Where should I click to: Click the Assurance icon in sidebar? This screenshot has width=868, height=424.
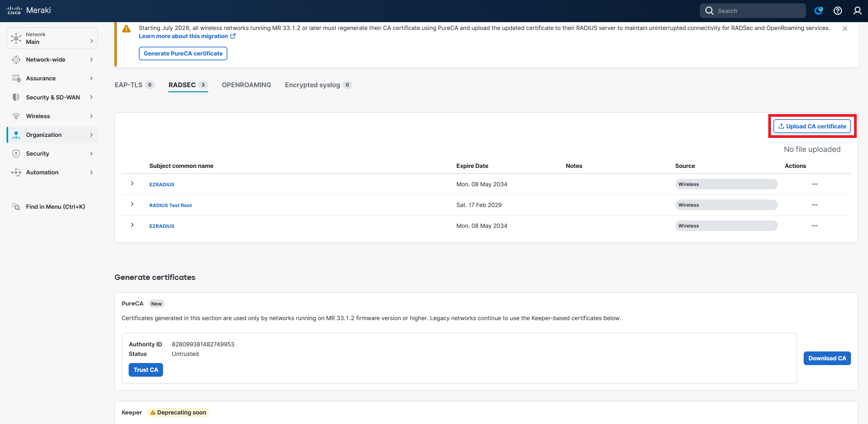(x=16, y=78)
